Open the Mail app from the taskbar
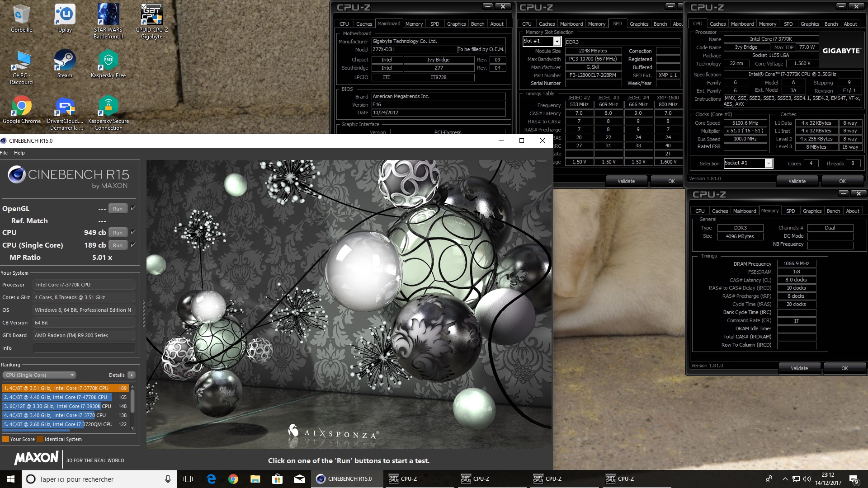This screenshot has height=488, width=868. coord(299,479)
